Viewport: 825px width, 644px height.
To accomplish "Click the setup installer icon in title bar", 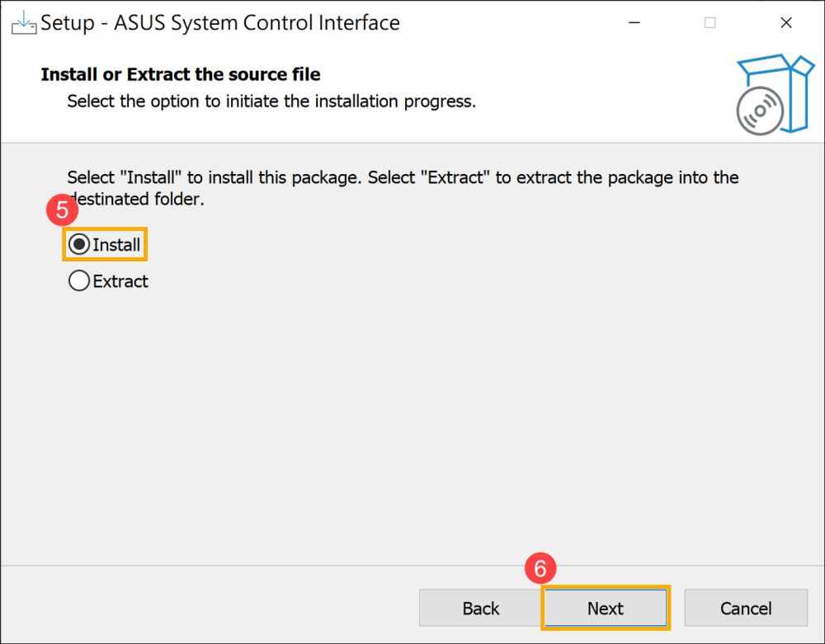I will pyautogui.click(x=24, y=22).
